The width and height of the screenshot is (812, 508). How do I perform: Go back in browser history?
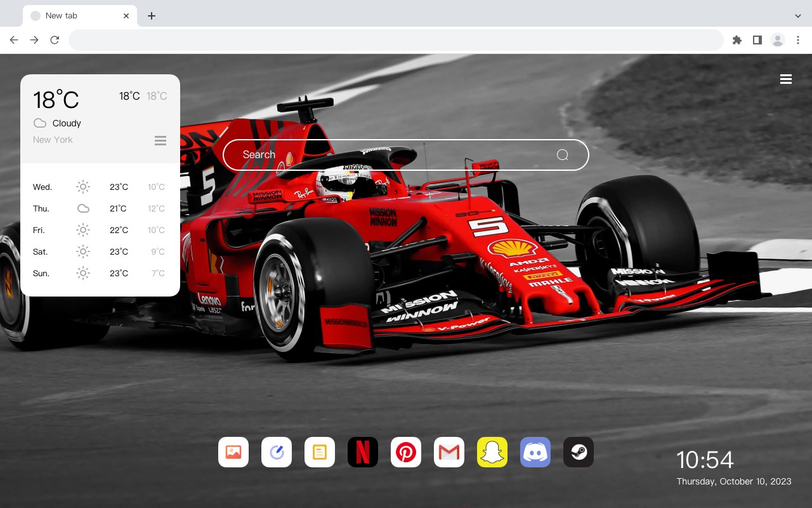[x=14, y=40]
